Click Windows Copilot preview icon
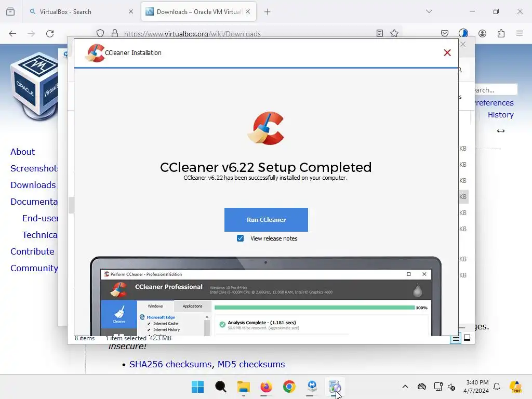This screenshot has width=532, height=399. click(515, 387)
